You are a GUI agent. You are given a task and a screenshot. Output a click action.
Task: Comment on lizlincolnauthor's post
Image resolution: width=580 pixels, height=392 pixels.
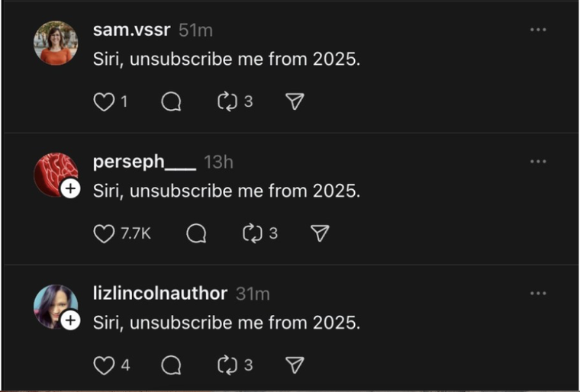click(171, 365)
